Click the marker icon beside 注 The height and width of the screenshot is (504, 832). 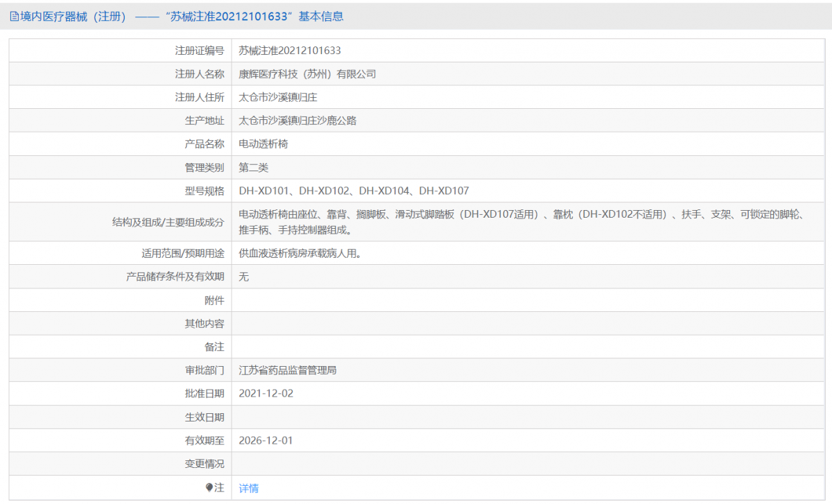[209, 488]
